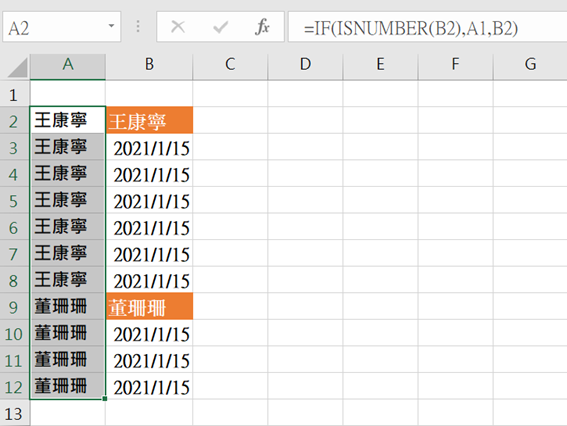
Task: Select row 11 header
Action: coord(14,359)
